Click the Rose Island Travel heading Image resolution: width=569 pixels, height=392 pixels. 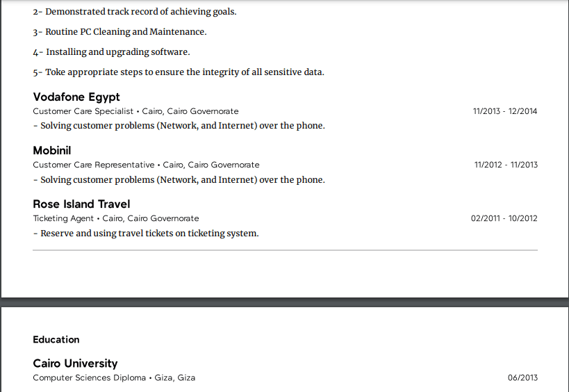pos(81,204)
